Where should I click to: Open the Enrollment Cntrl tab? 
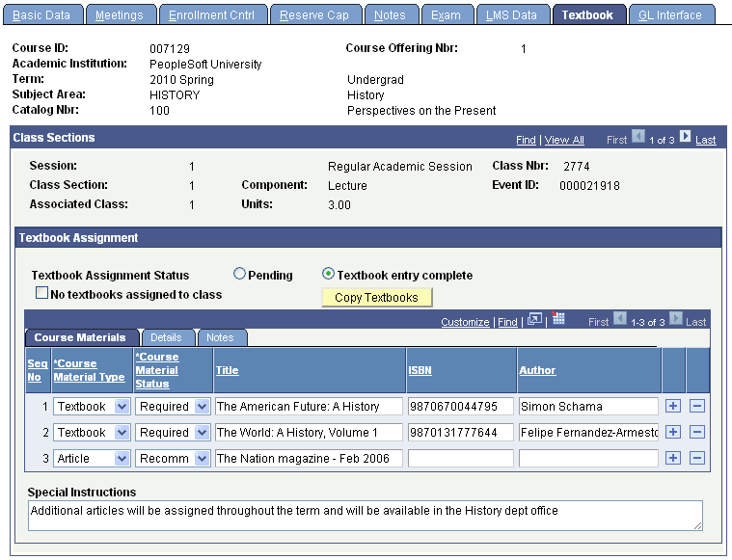pyautogui.click(x=212, y=14)
